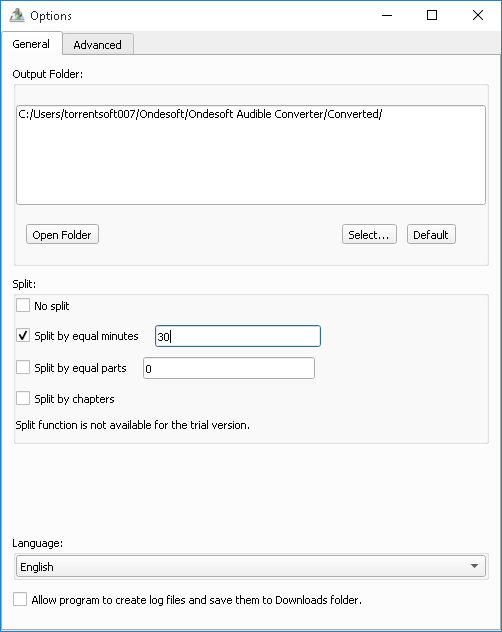Enable log files creation checkbox
This screenshot has height=632, width=502.
coord(20,599)
